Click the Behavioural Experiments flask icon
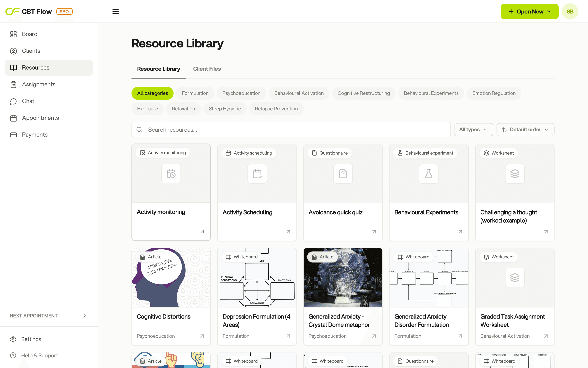The width and height of the screenshot is (588, 368). (x=429, y=174)
